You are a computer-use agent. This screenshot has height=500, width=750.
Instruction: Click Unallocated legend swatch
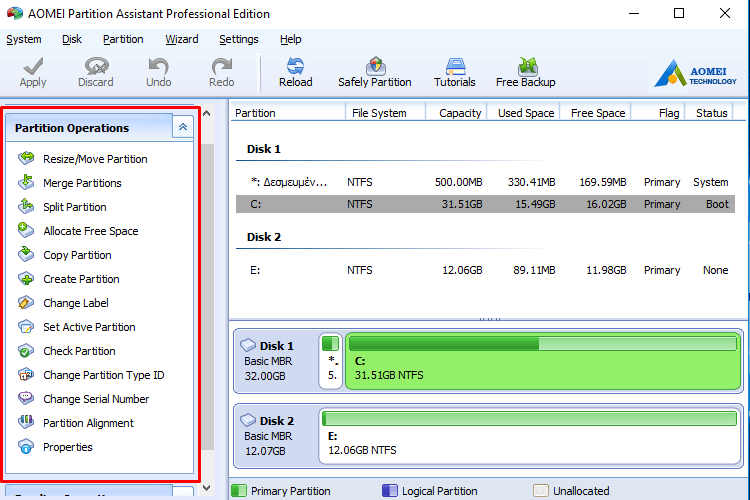pyautogui.click(x=541, y=490)
